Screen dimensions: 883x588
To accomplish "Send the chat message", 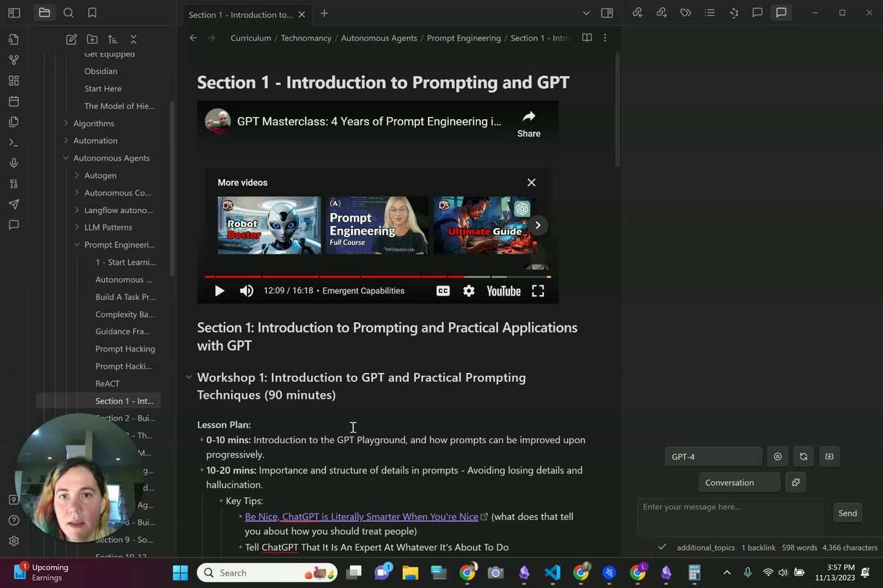I will [848, 513].
